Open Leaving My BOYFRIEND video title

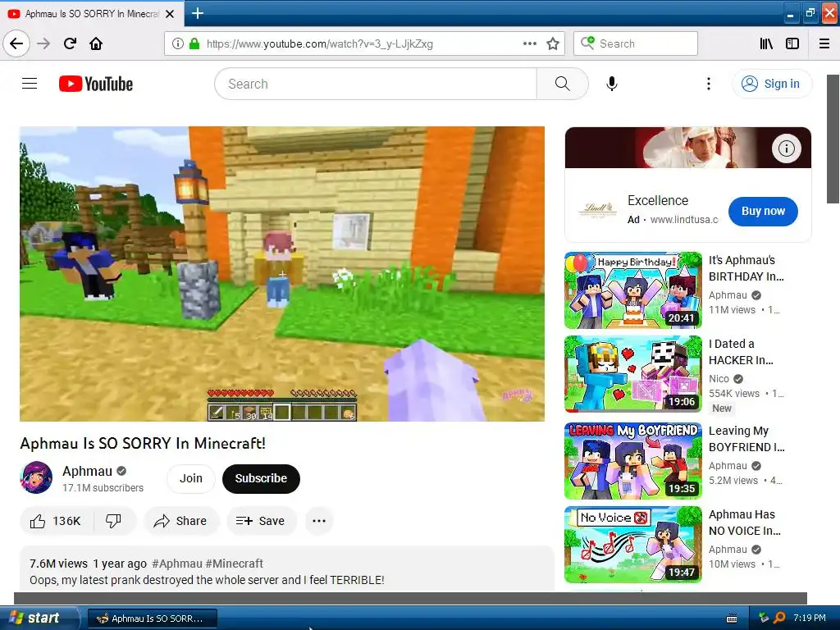pyautogui.click(x=746, y=439)
